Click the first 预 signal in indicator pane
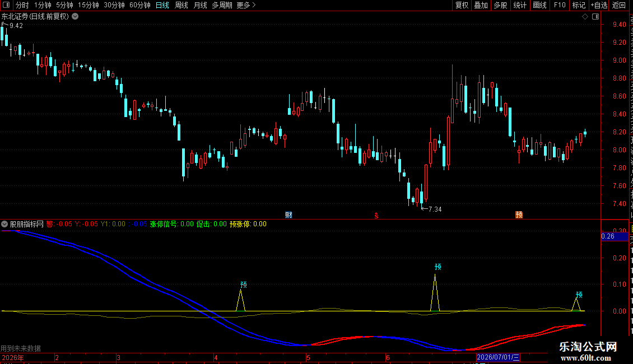Viewport: 633px width, 364px height. click(x=244, y=285)
